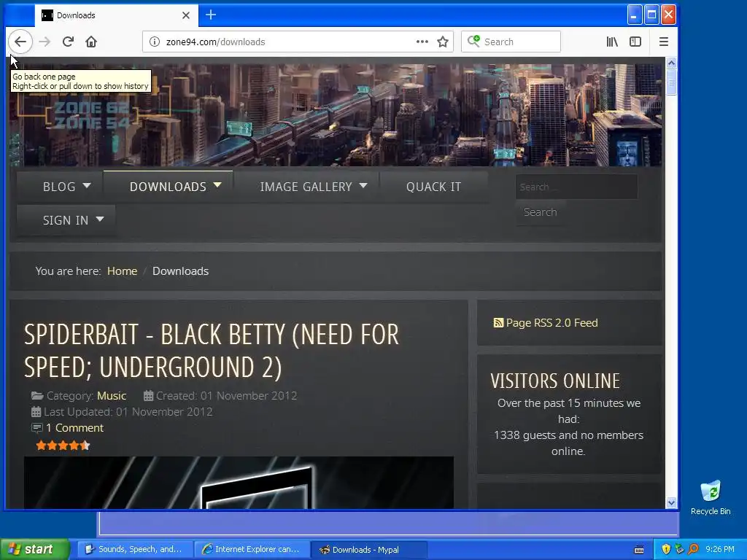Click the magnifier tray icon
The image size is (747, 560).
(x=693, y=550)
